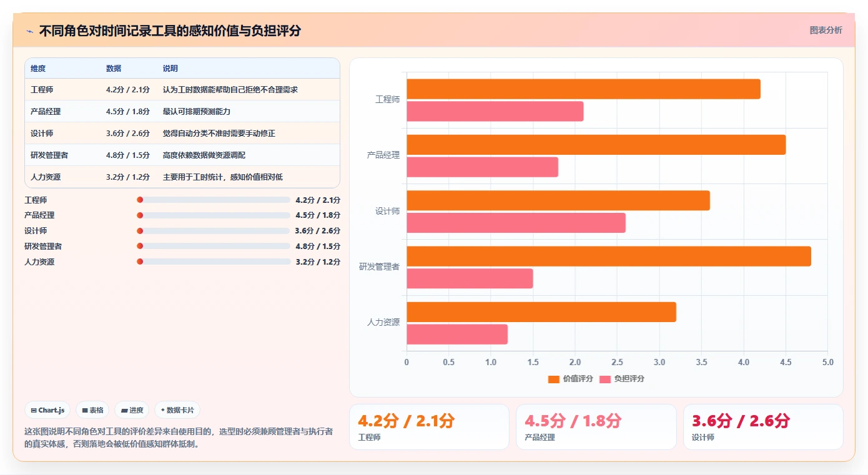Click x-axis tick label 2.5

(617, 362)
